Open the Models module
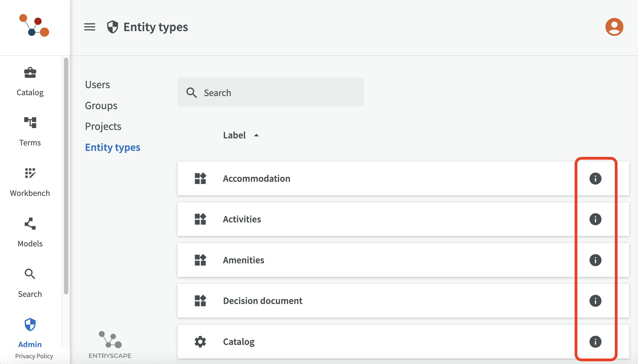Viewport: 638px width, 364px height. point(30,232)
